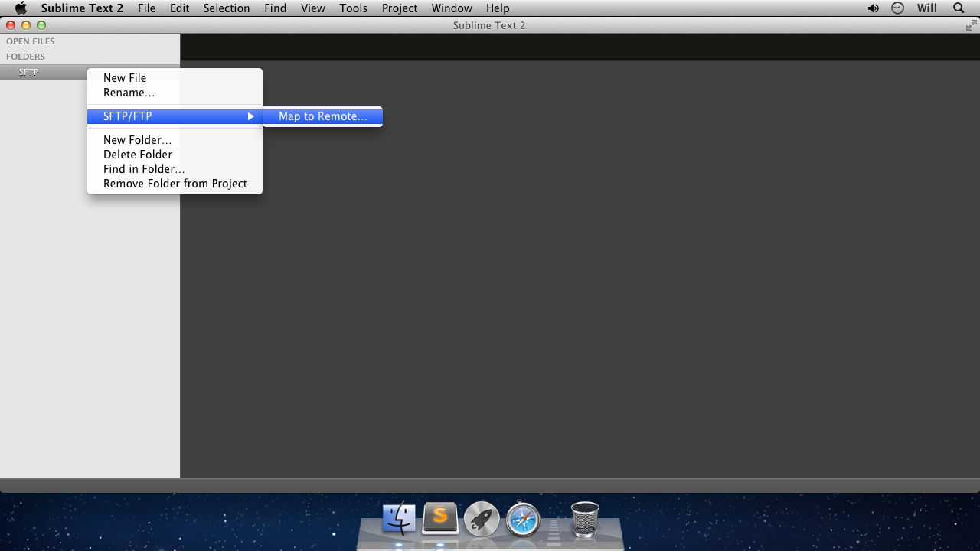Open the View menu
Screen dimensions: 980x551
click(312, 8)
